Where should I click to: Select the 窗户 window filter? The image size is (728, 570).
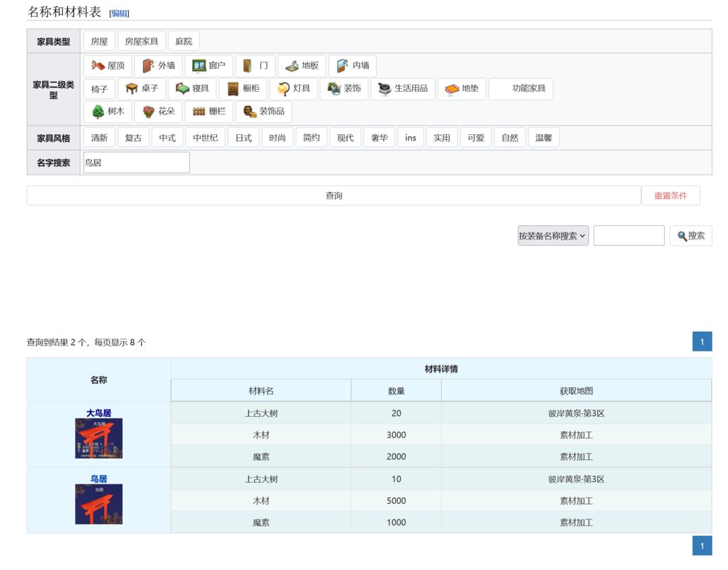tap(208, 65)
